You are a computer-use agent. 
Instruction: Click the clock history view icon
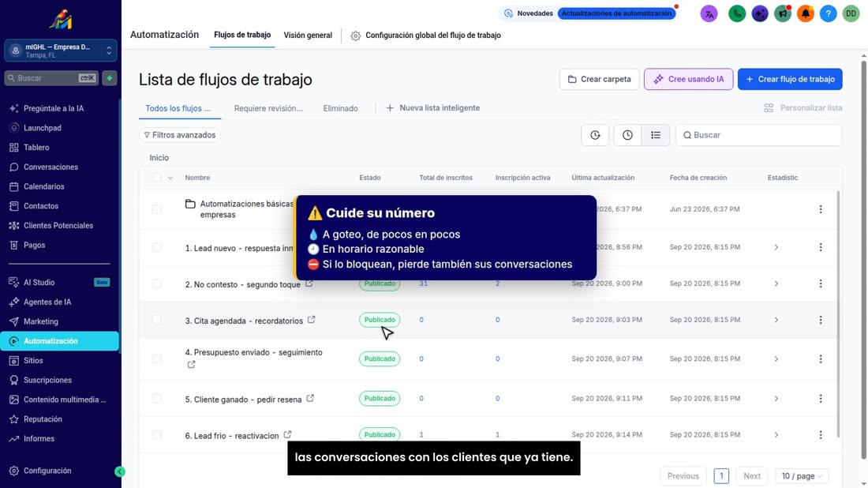tap(627, 135)
